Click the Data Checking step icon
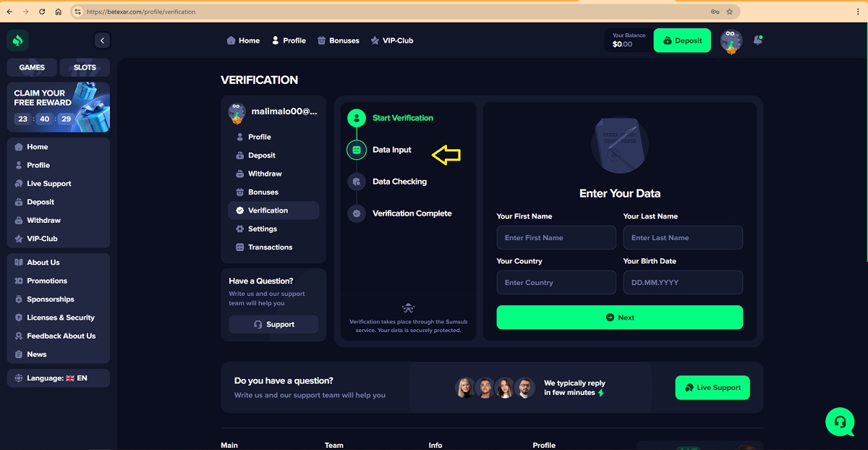 (357, 182)
